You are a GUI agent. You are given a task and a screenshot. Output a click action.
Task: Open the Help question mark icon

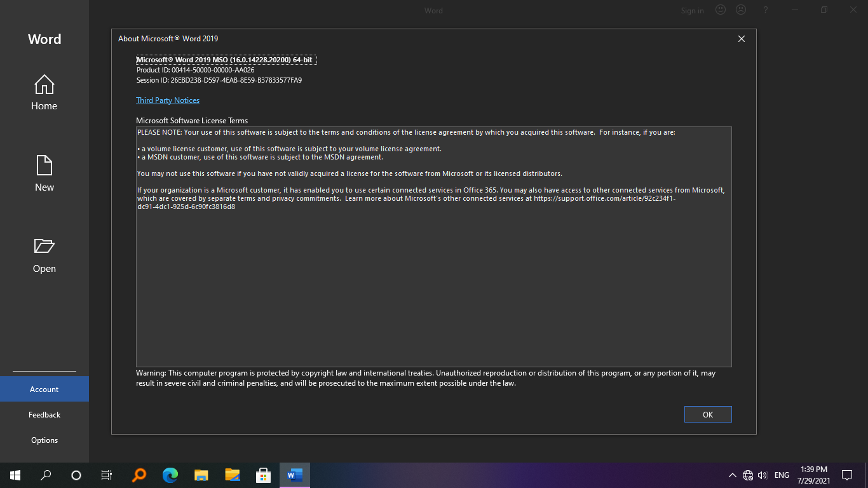pyautogui.click(x=766, y=10)
